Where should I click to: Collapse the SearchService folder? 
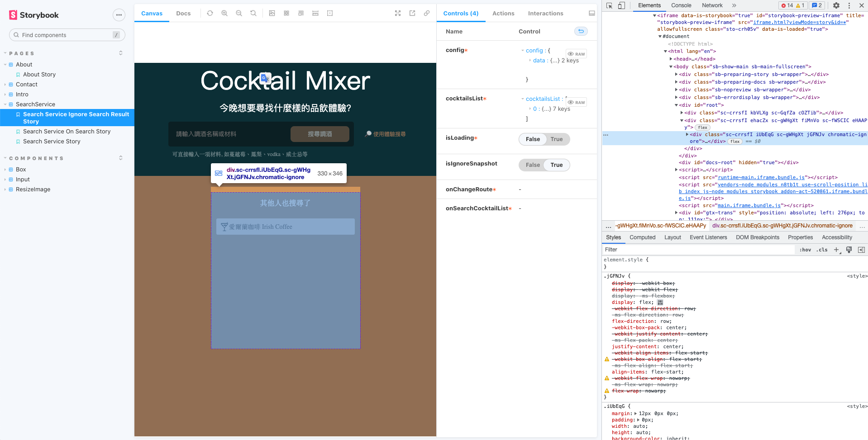[x=35, y=104]
